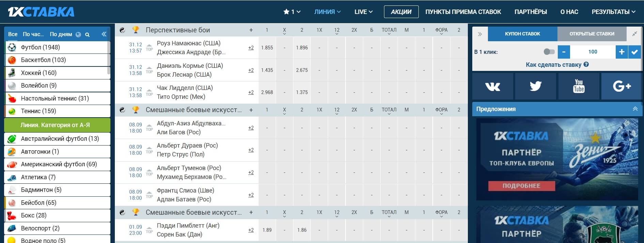
Task: Toggle the В 1 клик switch
Action: point(549,52)
